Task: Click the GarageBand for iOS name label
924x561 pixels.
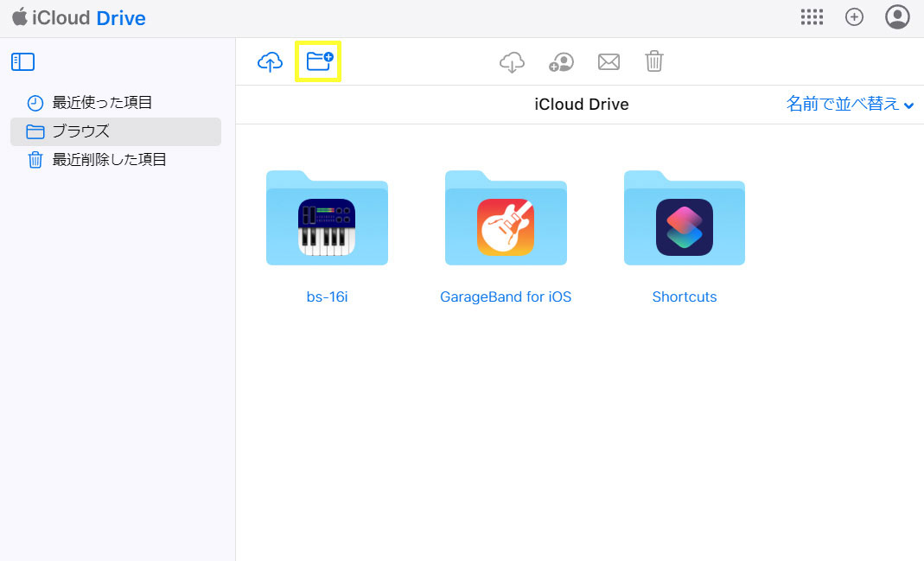Action: pyautogui.click(x=506, y=297)
